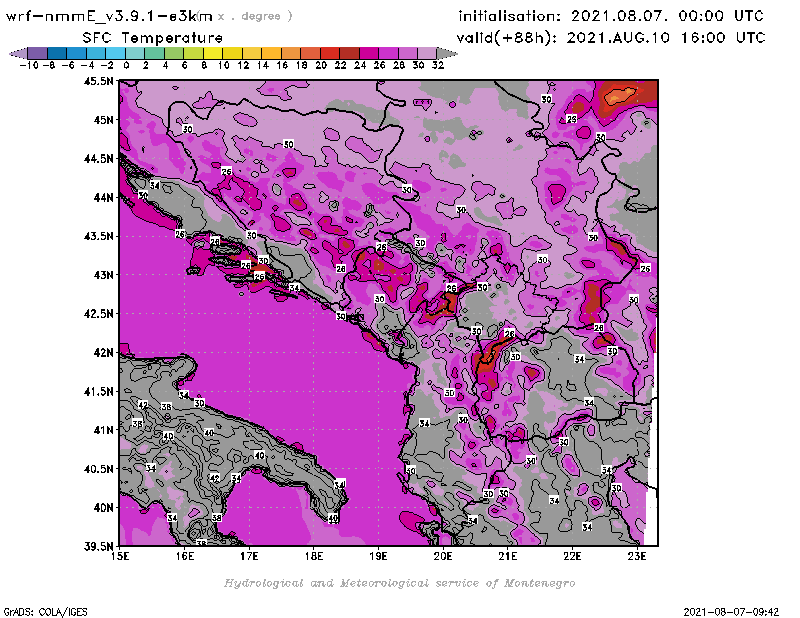Image resolution: width=800 pixels, height=618 pixels.
Task: Select the 39.5N latitude axis label
Action: 97,546
